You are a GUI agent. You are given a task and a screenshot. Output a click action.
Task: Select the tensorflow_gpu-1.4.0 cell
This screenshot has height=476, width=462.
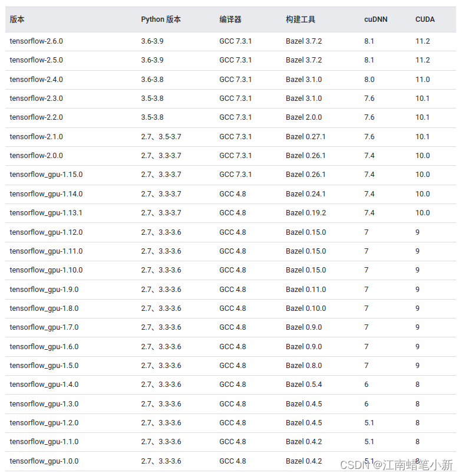[x=44, y=385]
